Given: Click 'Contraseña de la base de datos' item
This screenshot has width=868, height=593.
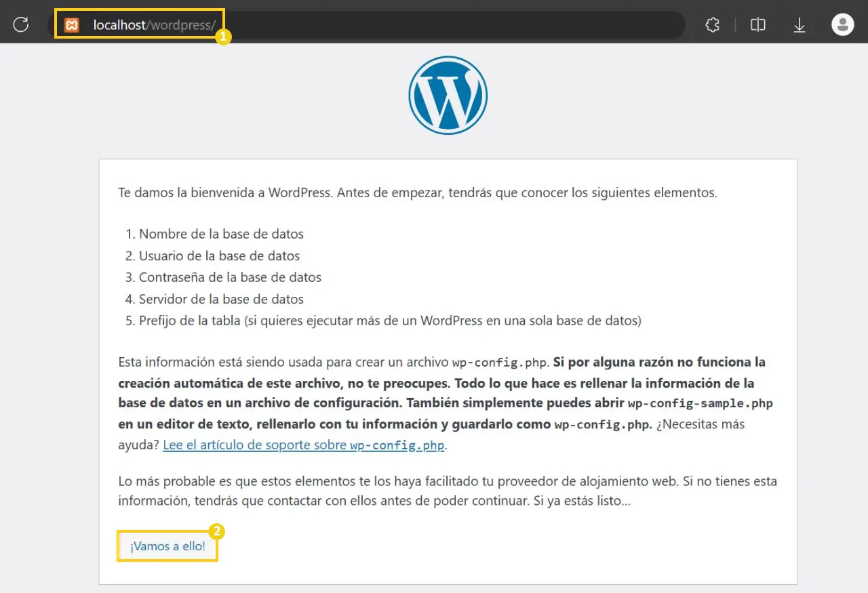Looking at the screenshot, I should click(230, 277).
